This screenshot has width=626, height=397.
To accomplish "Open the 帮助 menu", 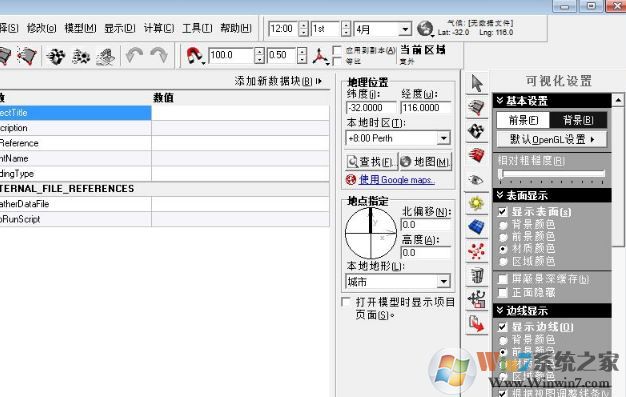I will [236, 28].
